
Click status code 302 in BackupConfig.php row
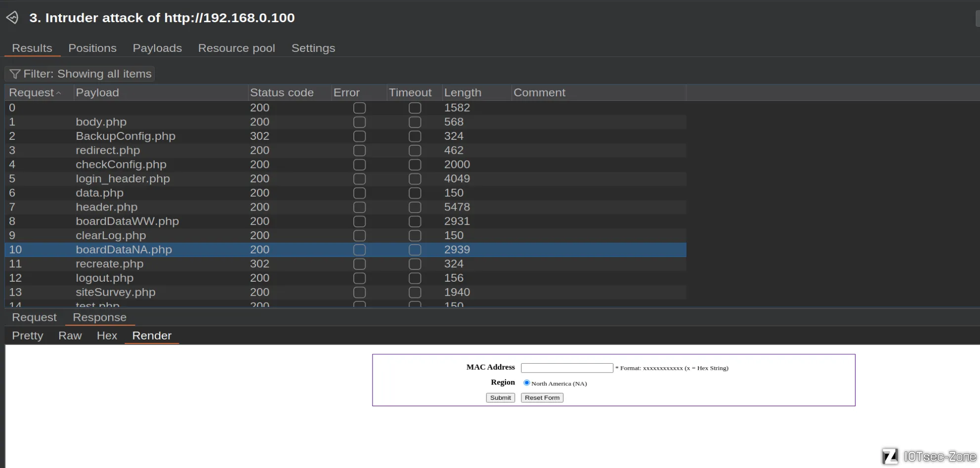259,136
